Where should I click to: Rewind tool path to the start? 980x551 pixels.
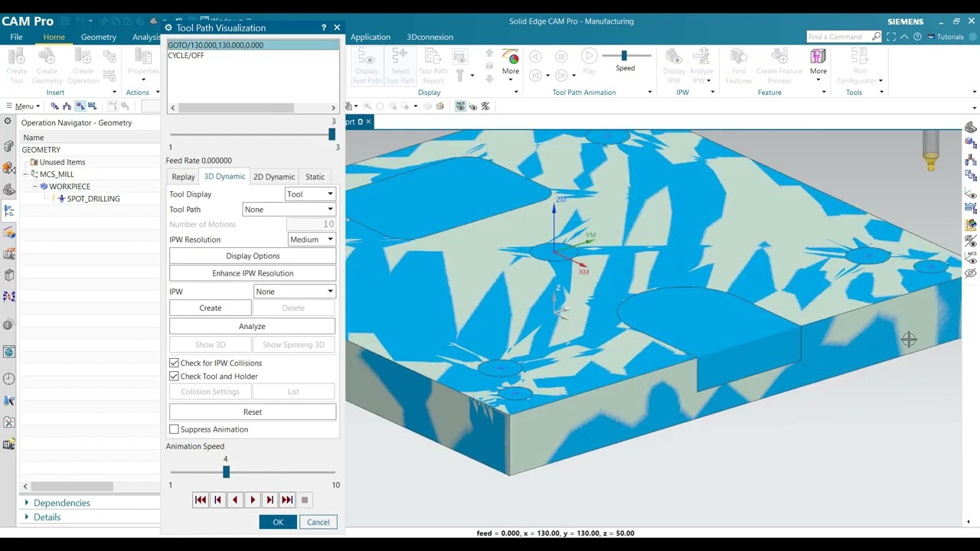pos(201,500)
